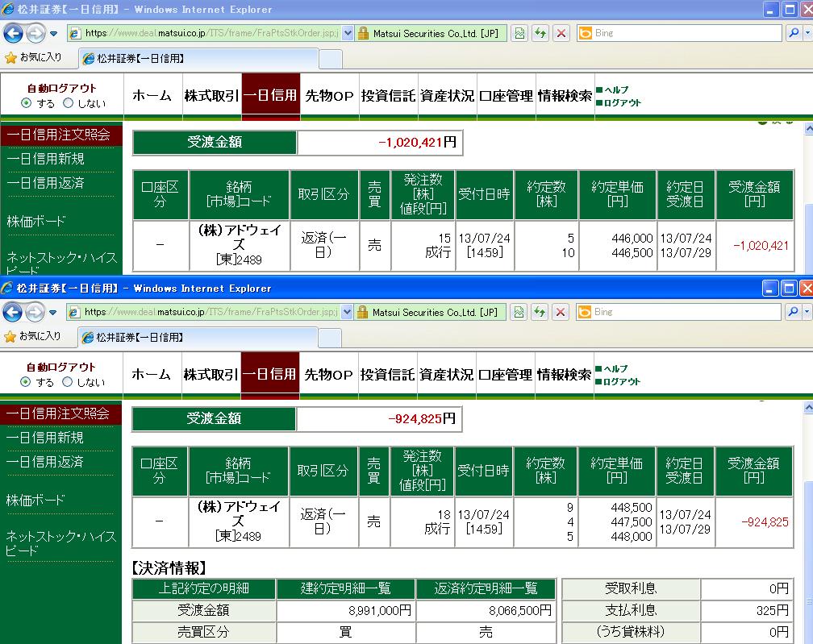
Task: Click the Compatibility View icon in the lower browser window
Action: (x=520, y=312)
